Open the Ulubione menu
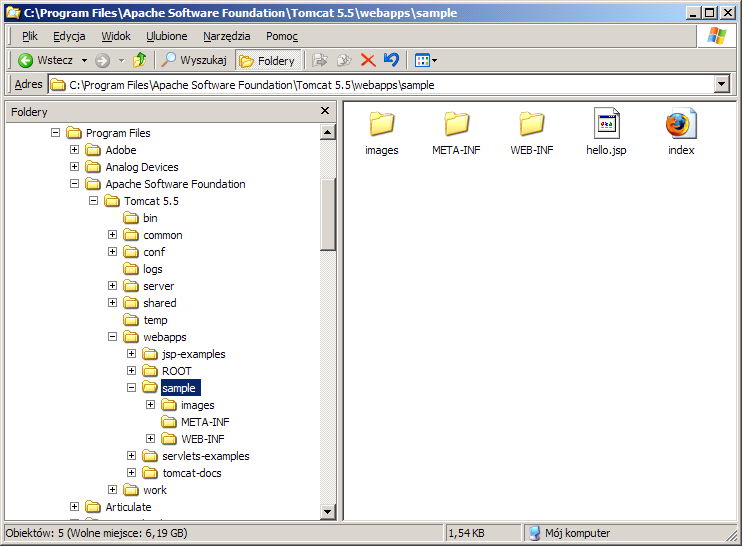Screen dimensions: 743x547 tap(166, 36)
